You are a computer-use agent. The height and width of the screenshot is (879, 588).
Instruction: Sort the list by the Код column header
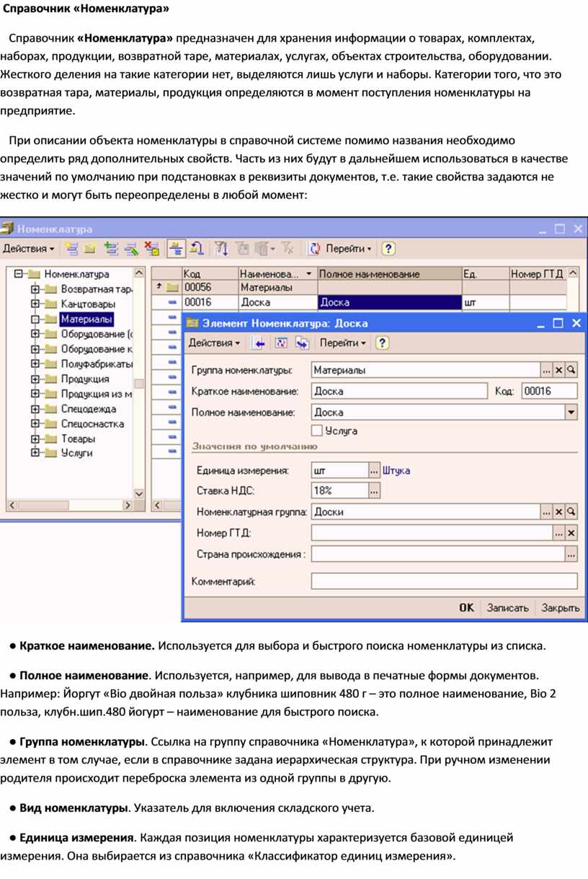(x=210, y=274)
